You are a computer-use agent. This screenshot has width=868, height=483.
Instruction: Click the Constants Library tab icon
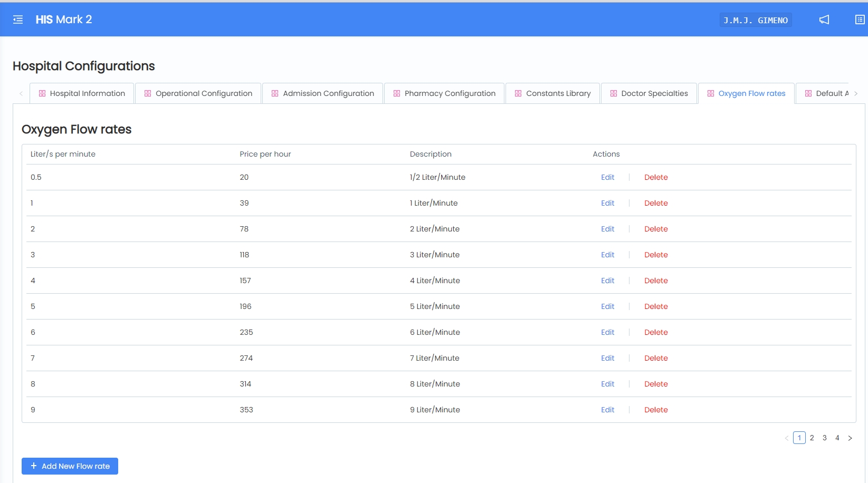[518, 93]
